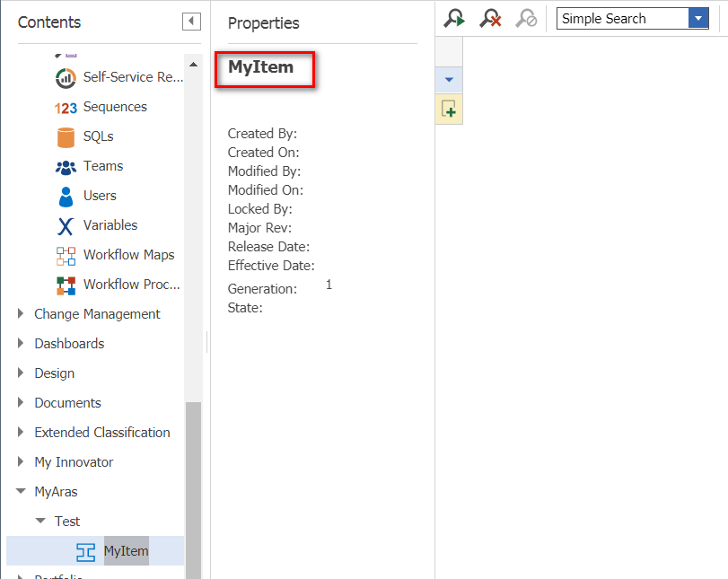
Task: Click the Major Rev: label
Action: tap(259, 228)
